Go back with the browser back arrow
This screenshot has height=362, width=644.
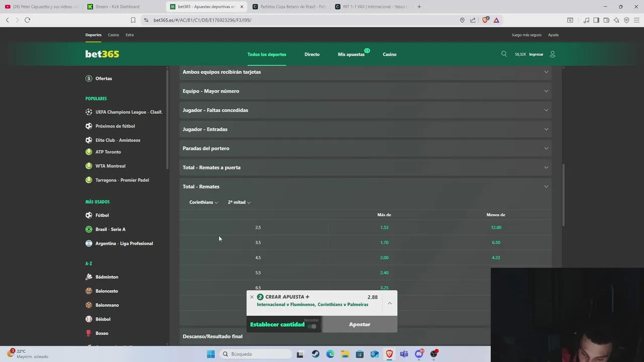click(7, 20)
